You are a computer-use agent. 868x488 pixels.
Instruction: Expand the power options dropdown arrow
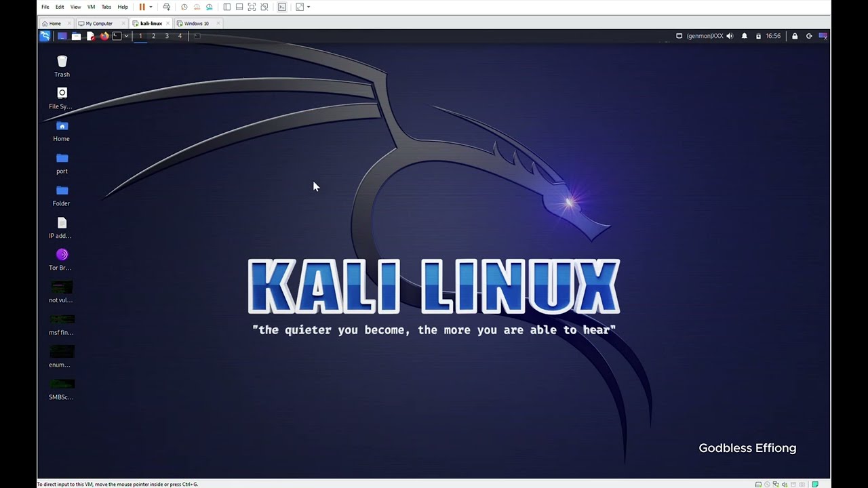151,7
